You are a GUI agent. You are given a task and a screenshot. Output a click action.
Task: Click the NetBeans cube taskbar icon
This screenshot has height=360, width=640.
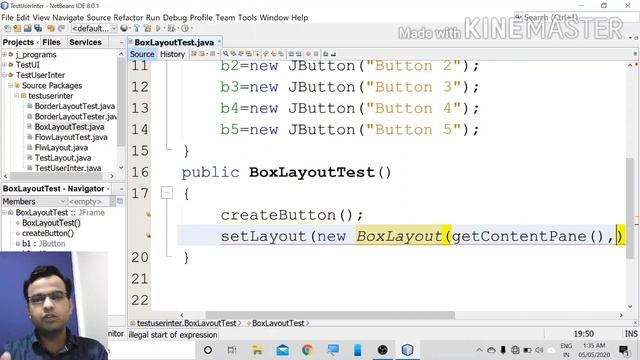[x=407, y=350]
